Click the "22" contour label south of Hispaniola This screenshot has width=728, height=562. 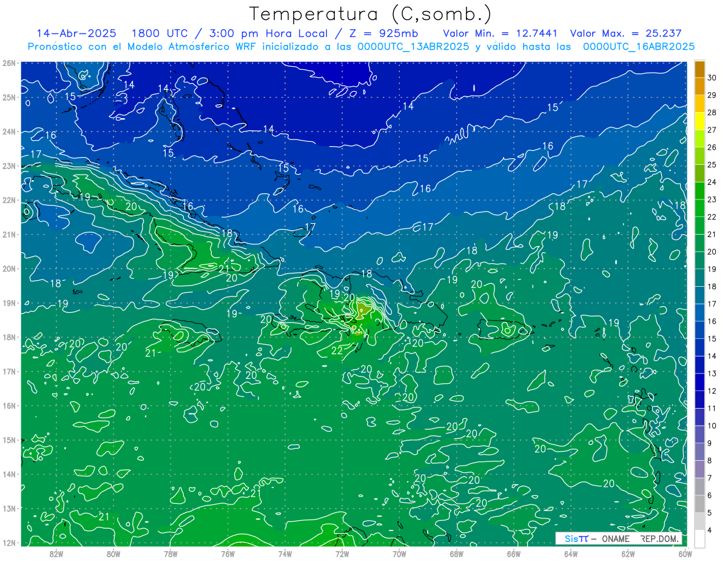click(337, 350)
